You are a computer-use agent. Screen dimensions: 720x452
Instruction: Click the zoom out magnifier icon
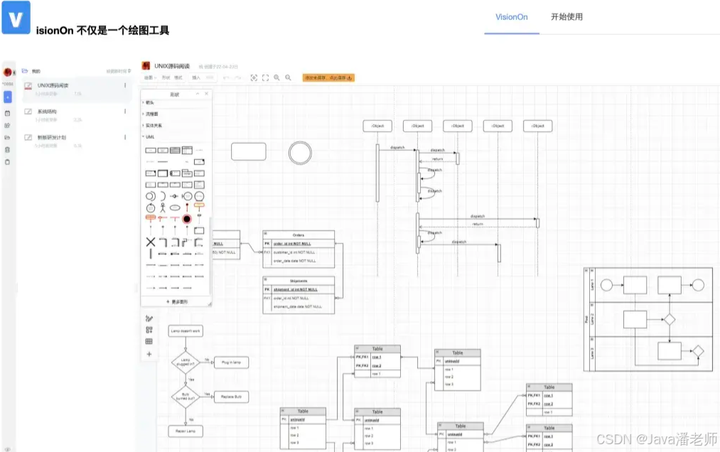[288, 78]
